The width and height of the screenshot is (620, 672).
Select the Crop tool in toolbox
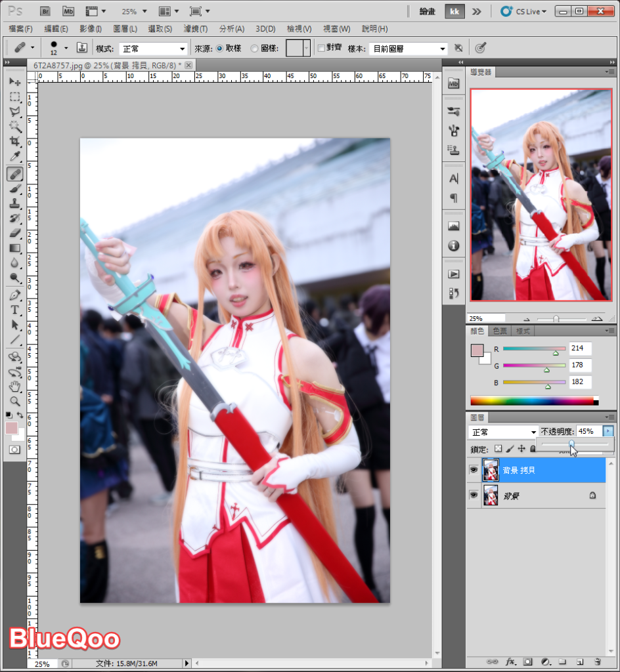pos(14,142)
